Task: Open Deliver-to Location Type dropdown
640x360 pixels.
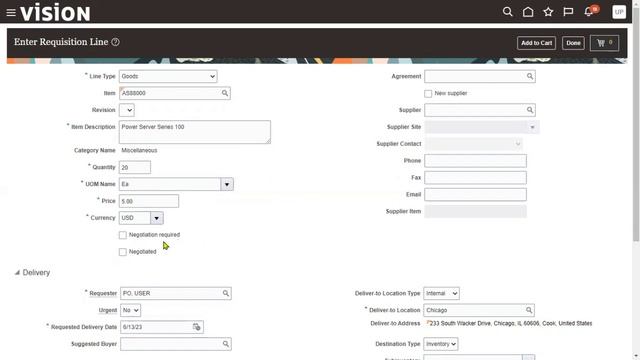Action: click(441, 293)
